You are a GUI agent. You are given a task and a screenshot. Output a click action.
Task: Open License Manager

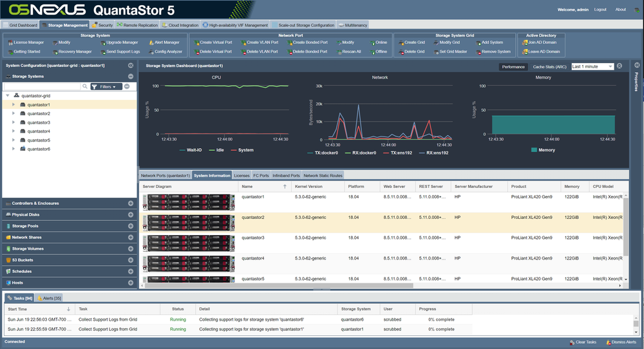[26, 42]
